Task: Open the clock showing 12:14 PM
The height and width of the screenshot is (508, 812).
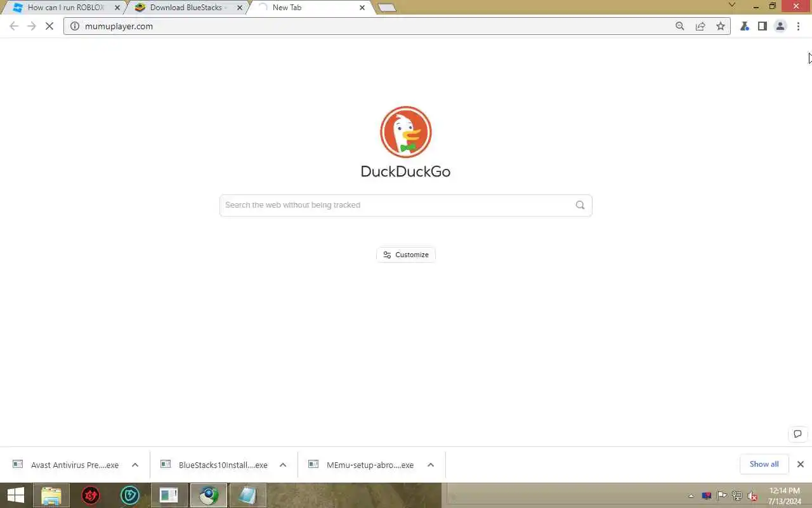Action: click(x=785, y=496)
